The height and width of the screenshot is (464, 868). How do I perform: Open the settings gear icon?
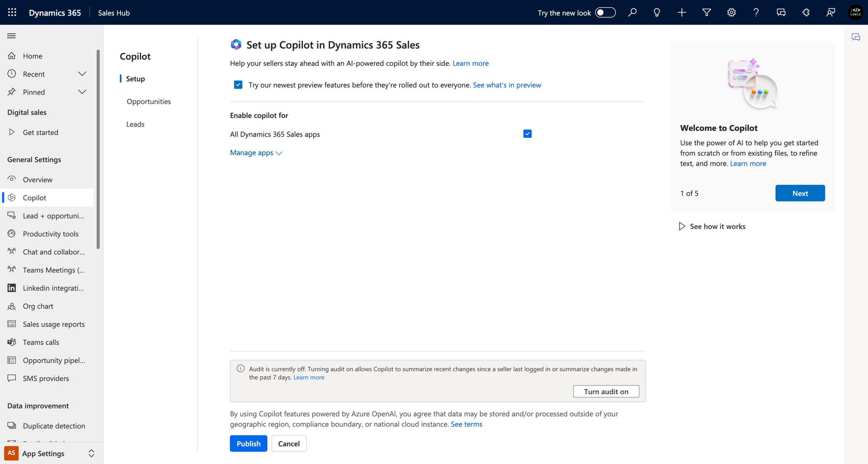[x=731, y=13]
